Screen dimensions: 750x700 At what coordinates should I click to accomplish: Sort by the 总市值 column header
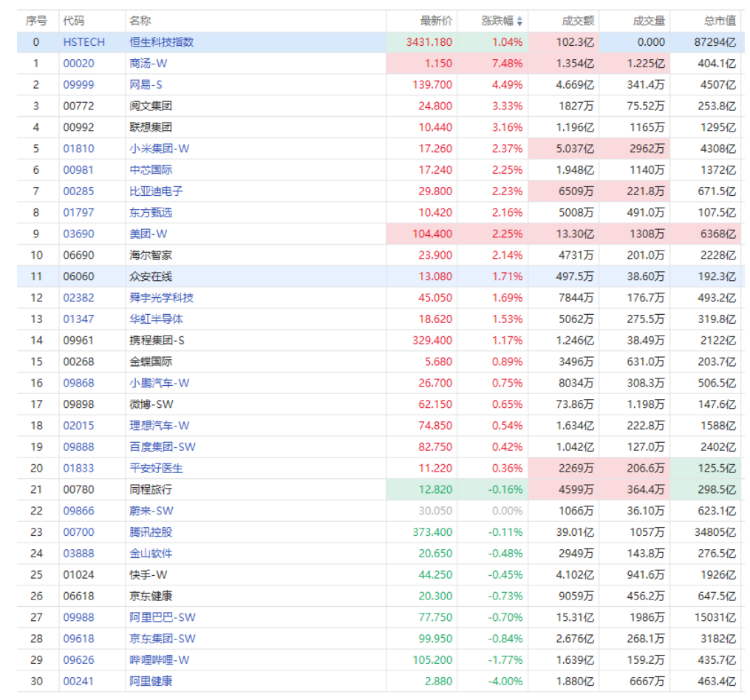(720, 21)
